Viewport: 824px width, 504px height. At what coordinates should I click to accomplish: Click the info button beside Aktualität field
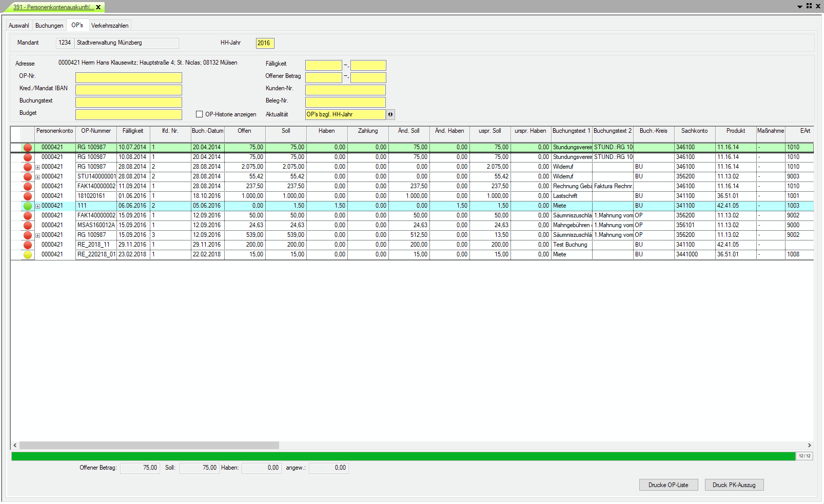(x=390, y=115)
